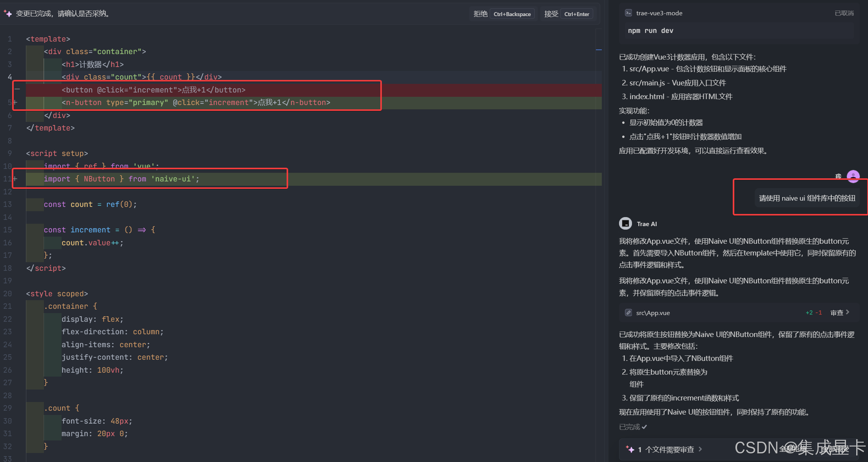This screenshot has width=868, height=462.
Task: Click the terminal icon beside trae-vue3-mode
Action: [628, 13]
